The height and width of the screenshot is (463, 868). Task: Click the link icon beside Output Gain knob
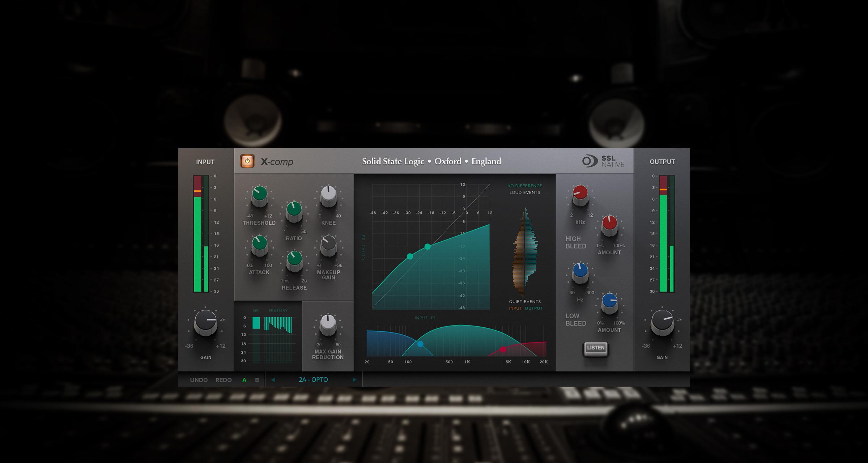pyautogui.click(x=679, y=320)
